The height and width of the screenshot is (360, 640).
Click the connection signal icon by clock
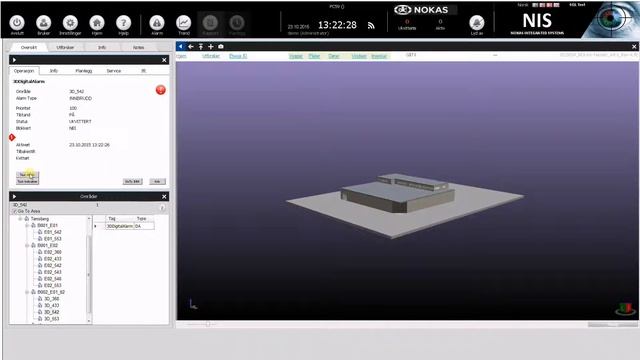tap(371, 26)
